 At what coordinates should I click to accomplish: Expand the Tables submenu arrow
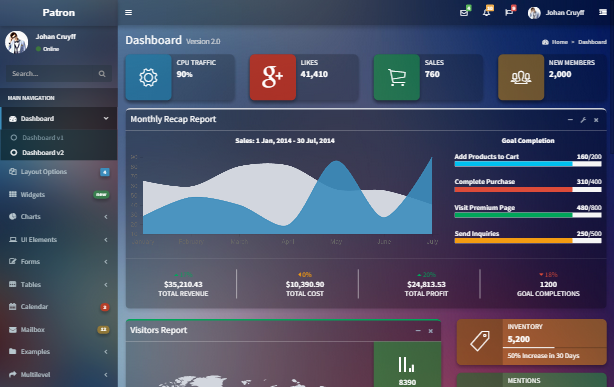(x=106, y=284)
